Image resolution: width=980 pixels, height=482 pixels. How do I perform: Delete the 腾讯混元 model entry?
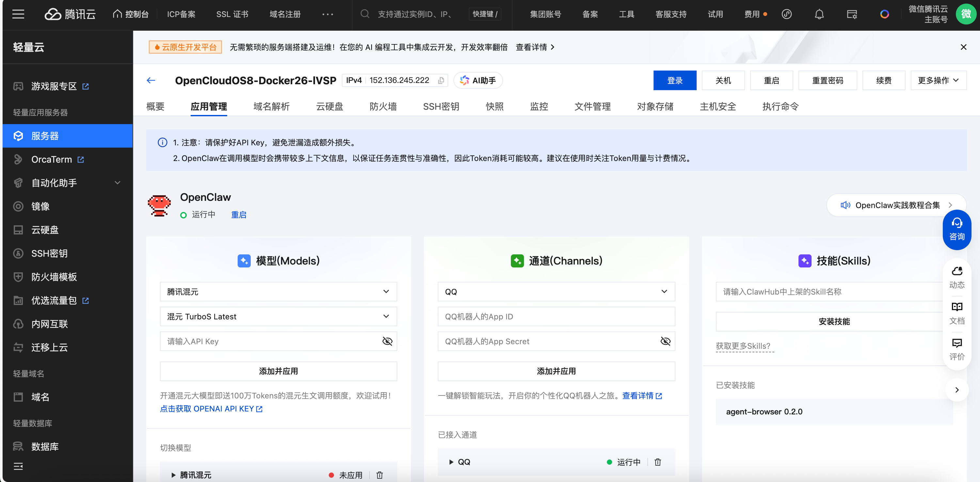[379, 475]
